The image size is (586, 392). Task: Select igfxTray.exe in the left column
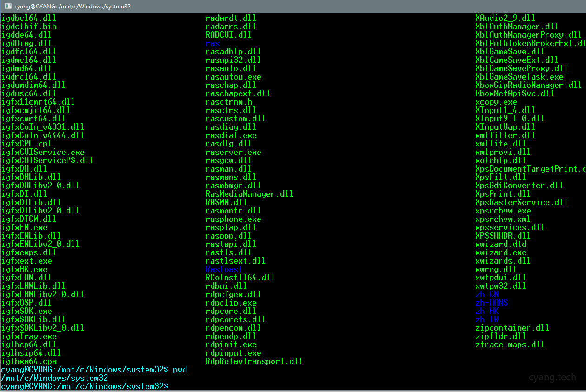(x=28, y=336)
